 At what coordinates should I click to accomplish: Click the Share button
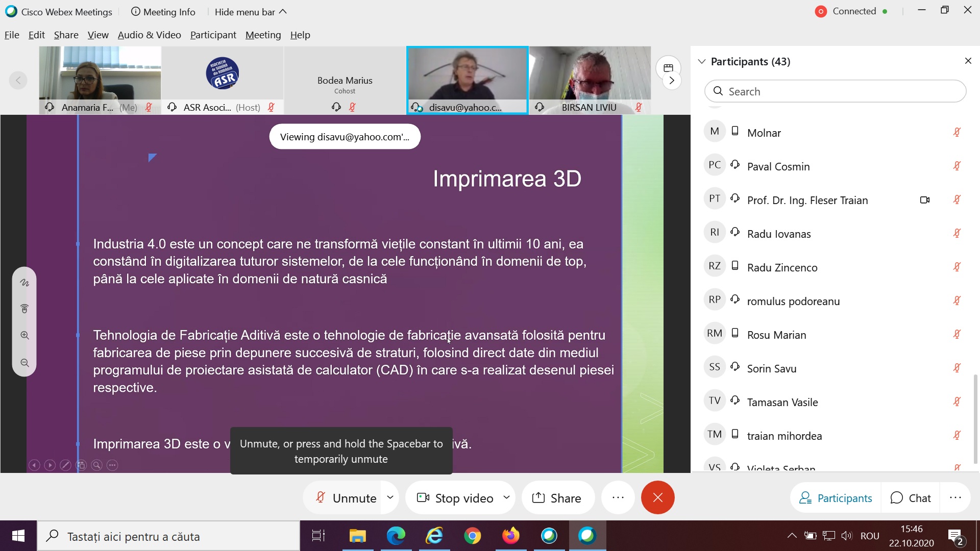(x=557, y=498)
